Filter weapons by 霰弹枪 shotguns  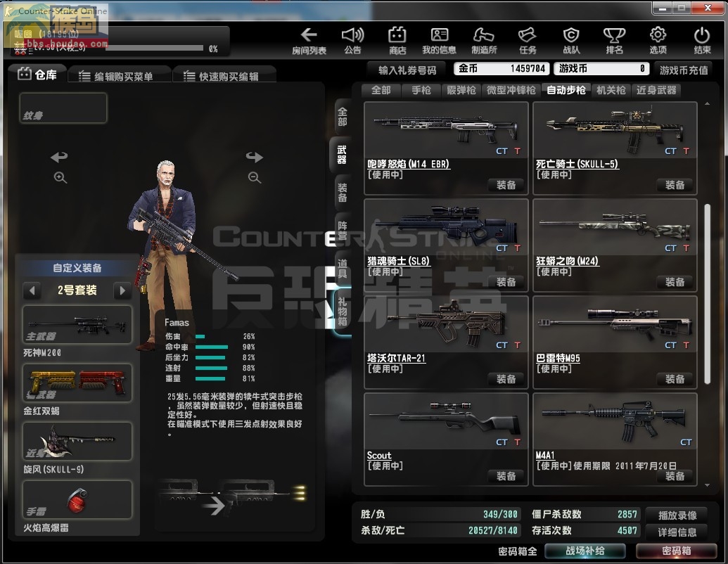point(461,90)
